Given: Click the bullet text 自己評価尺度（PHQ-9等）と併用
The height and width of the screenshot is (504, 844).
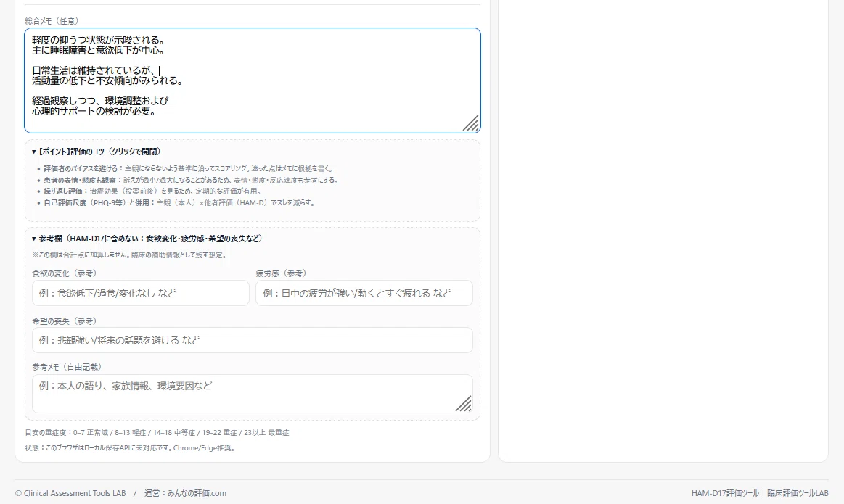Looking at the screenshot, I should [x=97, y=203].
